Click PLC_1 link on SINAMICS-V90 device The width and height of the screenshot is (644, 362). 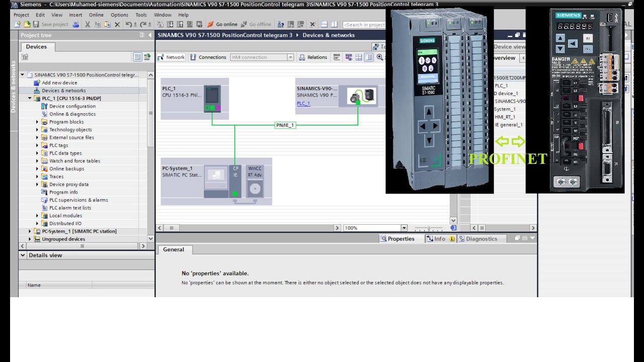point(303,104)
